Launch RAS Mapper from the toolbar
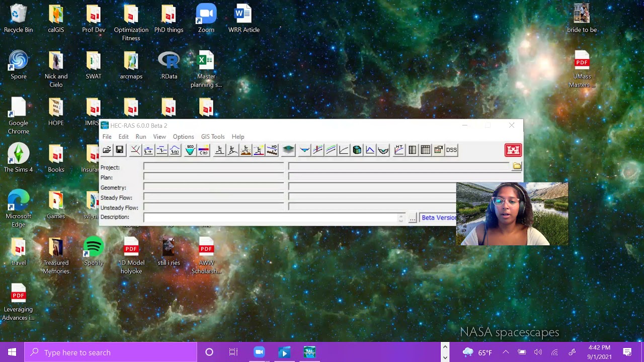Viewport: 644px width, 362px height. (288, 150)
